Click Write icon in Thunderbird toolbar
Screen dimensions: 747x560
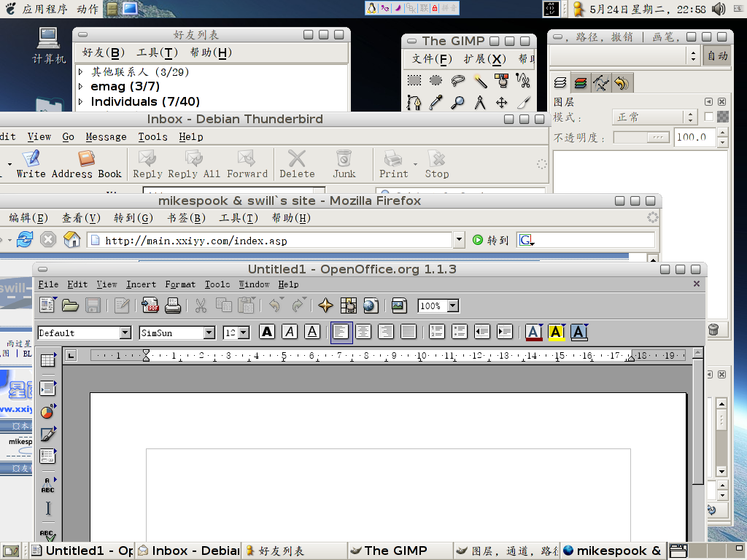[31, 164]
